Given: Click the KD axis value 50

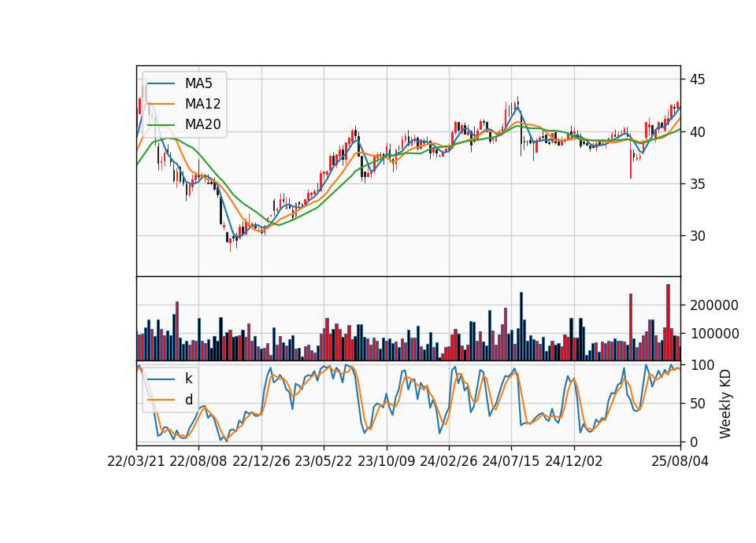Looking at the screenshot, I should [697, 404].
